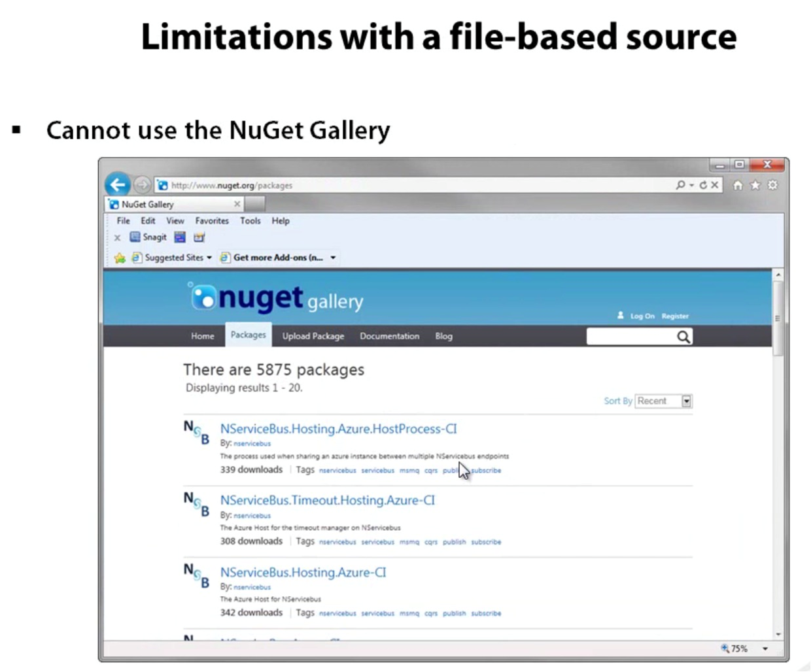Screen dimensions: 811x672
Task: Click the Register link
Action: click(675, 316)
